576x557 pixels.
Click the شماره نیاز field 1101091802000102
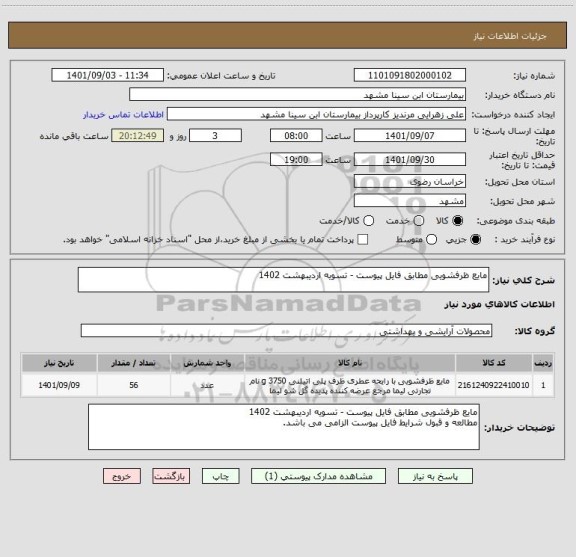410,75
